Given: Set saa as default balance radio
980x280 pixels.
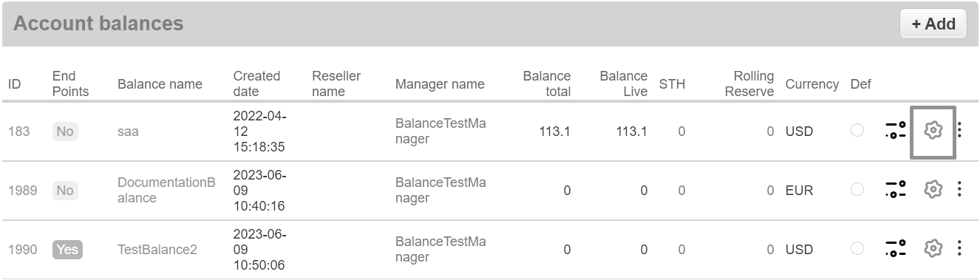Looking at the screenshot, I should (x=857, y=131).
